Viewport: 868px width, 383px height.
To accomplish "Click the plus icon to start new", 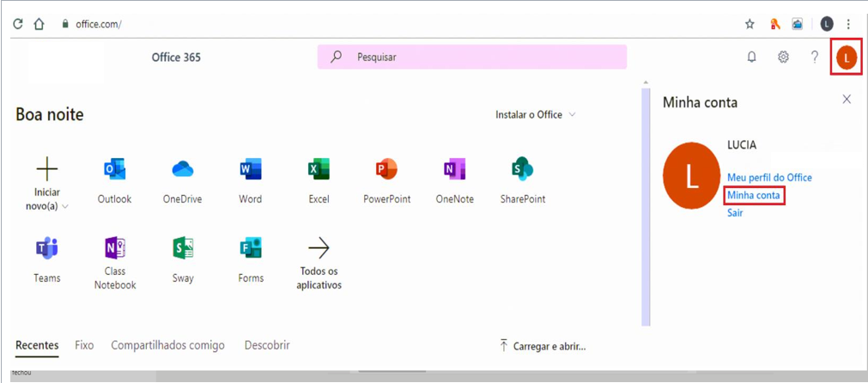I will tap(47, 169).
